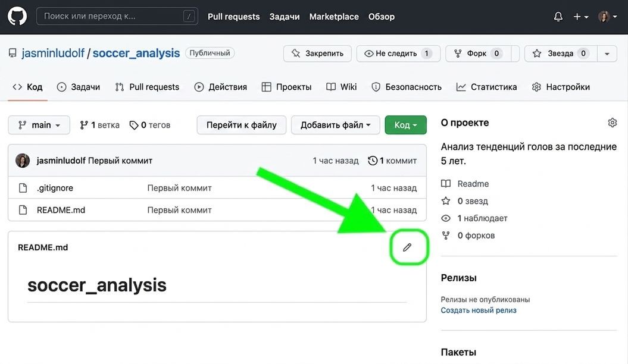Viewport: 628px width, 364px height.
Task: Open the Readme link in sidebar
Action: coord(465,184)
